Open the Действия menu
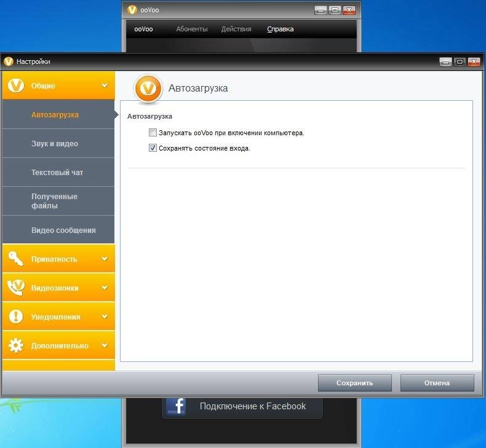The height and width of the screenshot is (448, 486). 236,29
